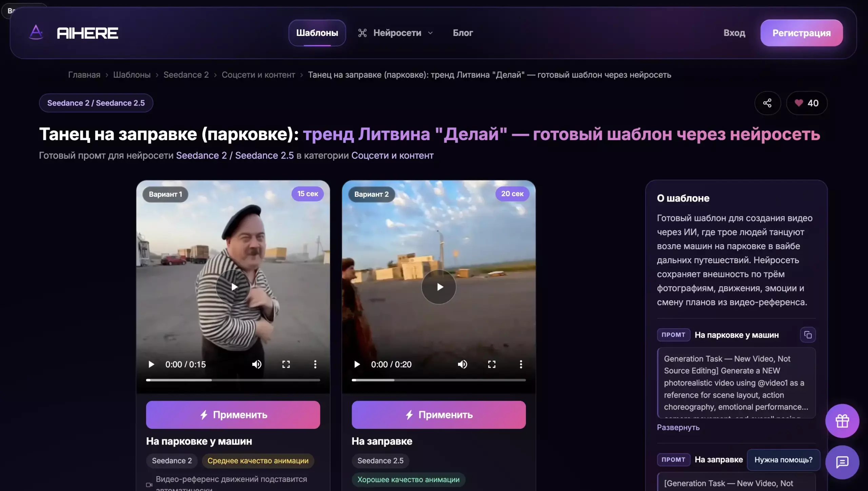This screenshot has height=491, width=868.
Task: Click small play control of 0:15 video
Action: click(151, 364)
